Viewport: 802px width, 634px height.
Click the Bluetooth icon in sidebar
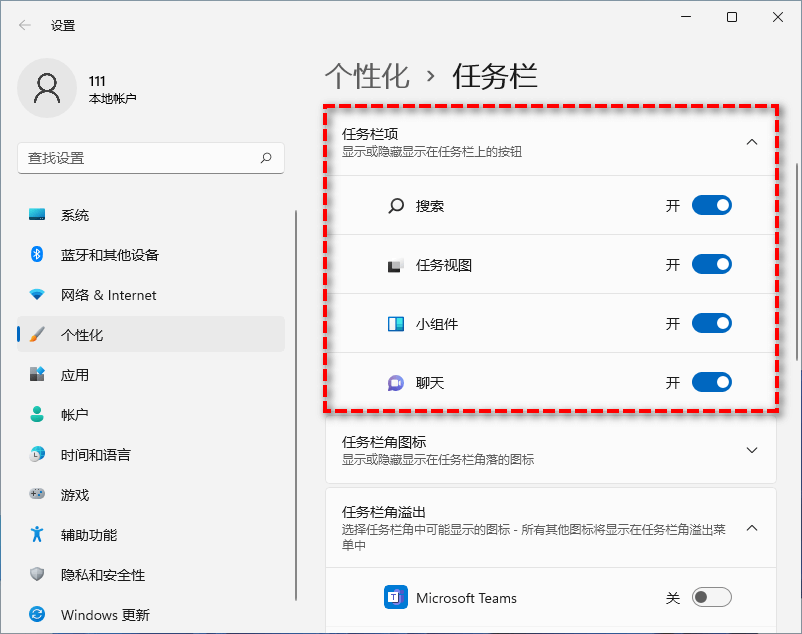(37, 254)
